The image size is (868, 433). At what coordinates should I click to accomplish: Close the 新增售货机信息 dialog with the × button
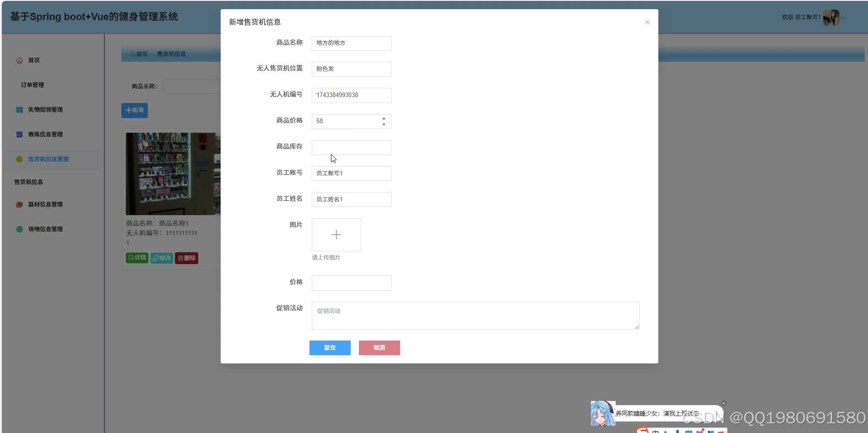647,22
